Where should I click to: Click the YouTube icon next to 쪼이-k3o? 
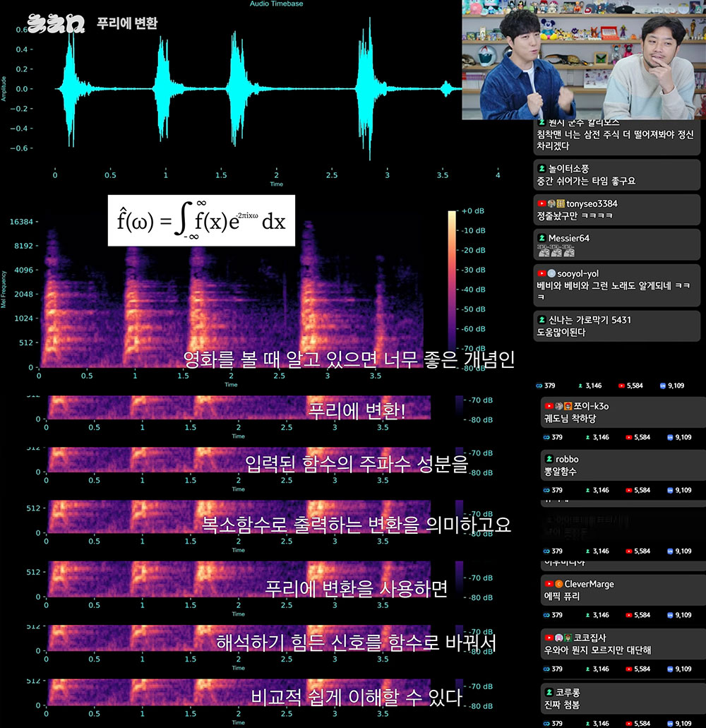click(x=549, y=406)
